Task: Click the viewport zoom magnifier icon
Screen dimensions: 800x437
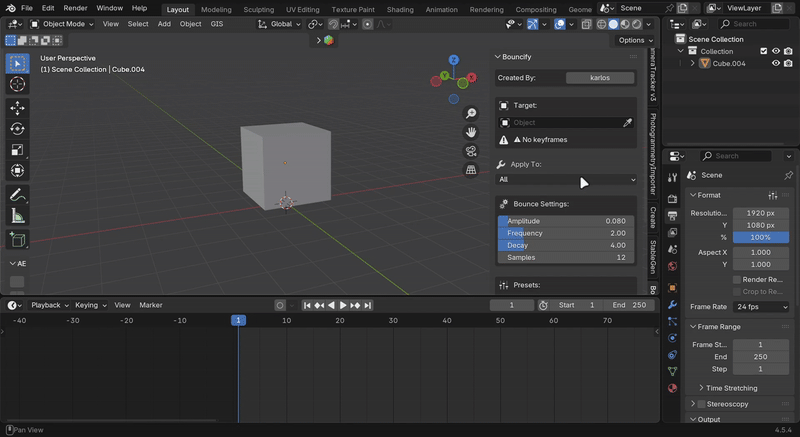Action: [x=471, y=113]
